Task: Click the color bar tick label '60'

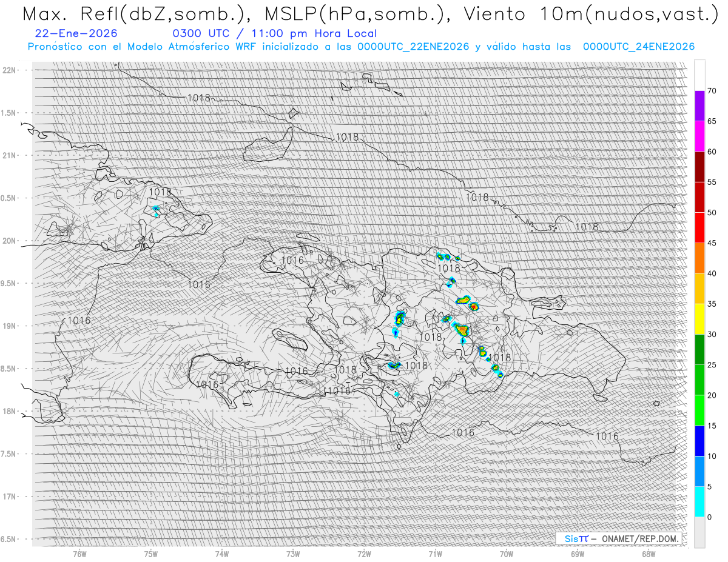Action: (x=712, y=152)
